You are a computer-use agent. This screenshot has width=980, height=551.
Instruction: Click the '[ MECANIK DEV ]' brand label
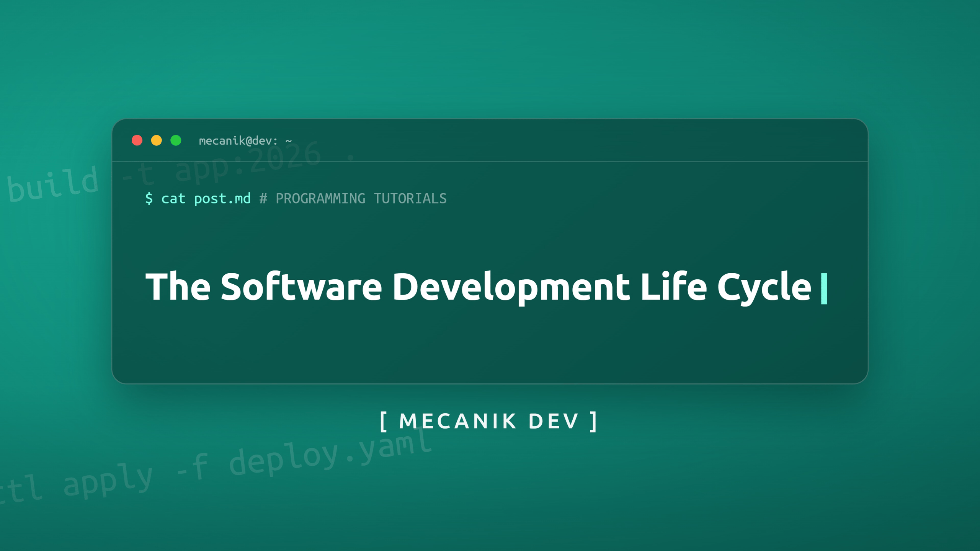[489, 421]
